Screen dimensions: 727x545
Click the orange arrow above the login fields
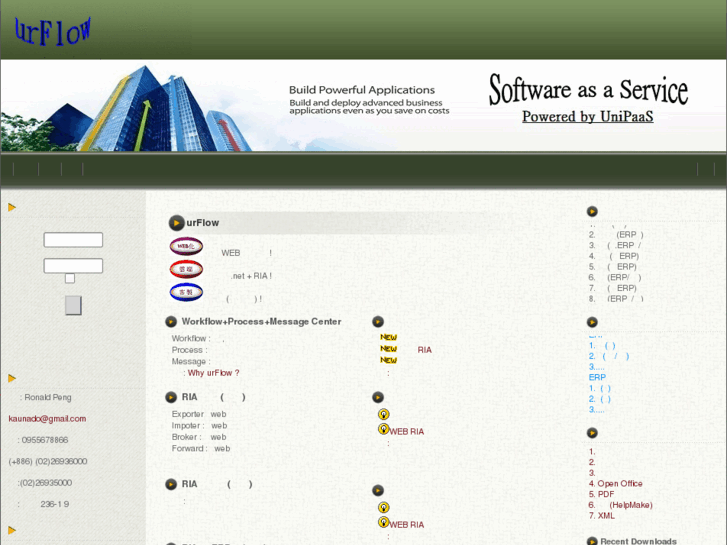(x=12, y=207)
